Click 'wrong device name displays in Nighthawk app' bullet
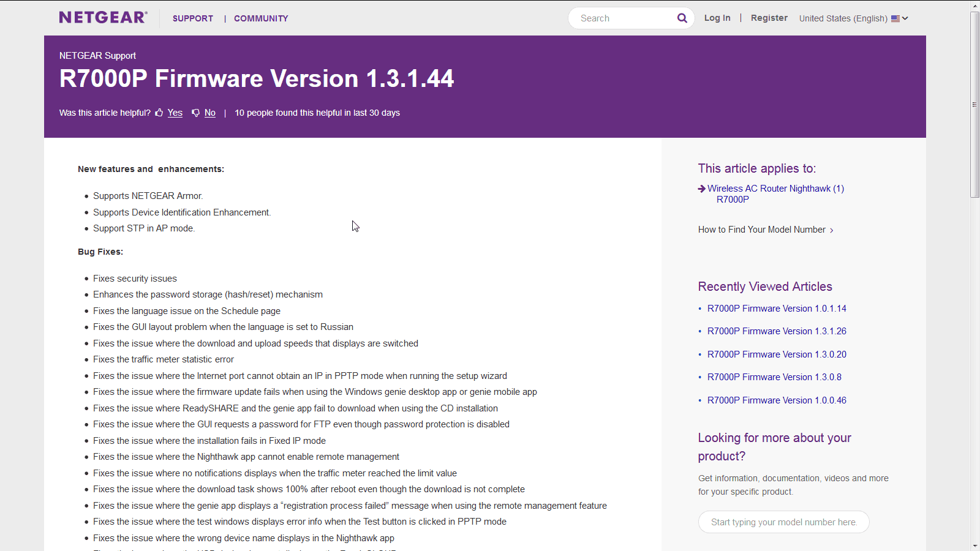This screenshot has width=980, height=551. (244, 538)
